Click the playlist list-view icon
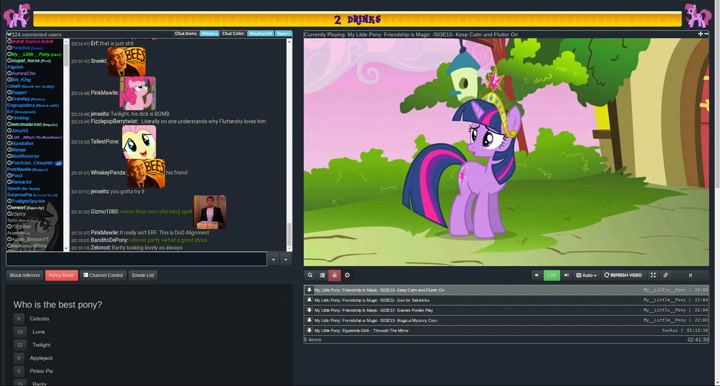The image size is (720, 386). (322, 275)
